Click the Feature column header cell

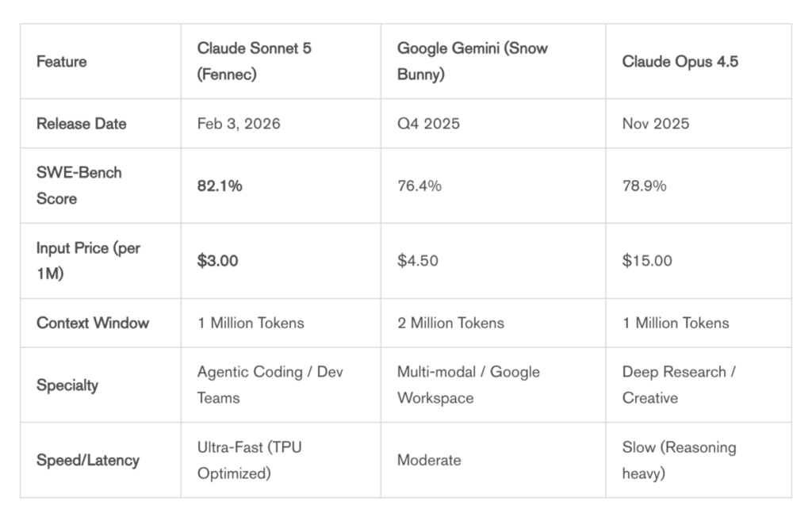pos(62,61)
